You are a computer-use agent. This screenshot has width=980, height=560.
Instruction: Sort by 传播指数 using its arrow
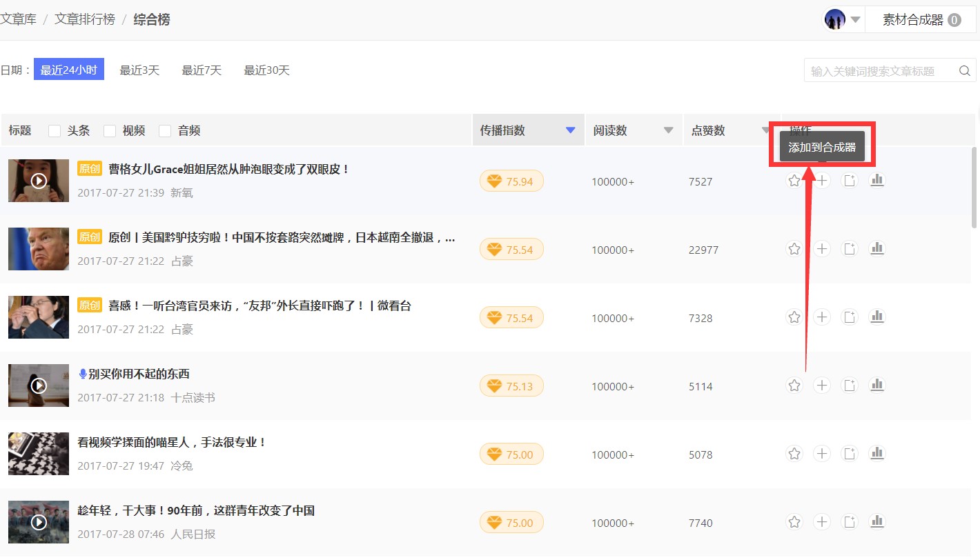point(570,130)
